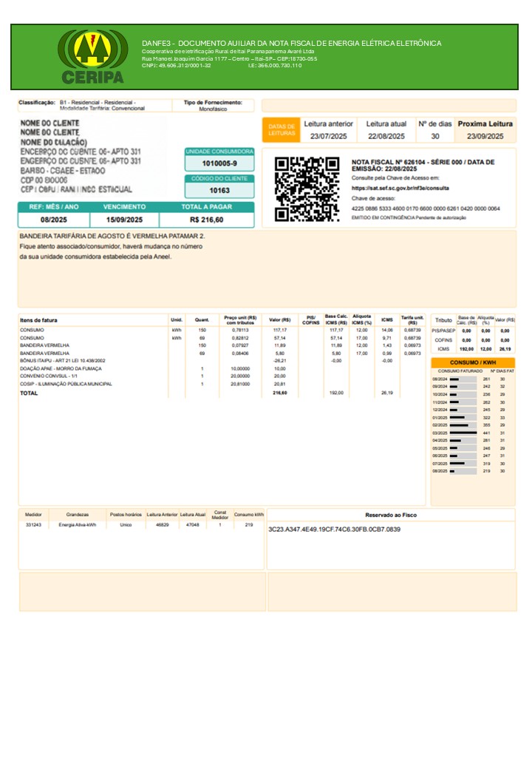
Task: Click the Bandeira Tarifária notice text
Action: (x=112, y=236)
